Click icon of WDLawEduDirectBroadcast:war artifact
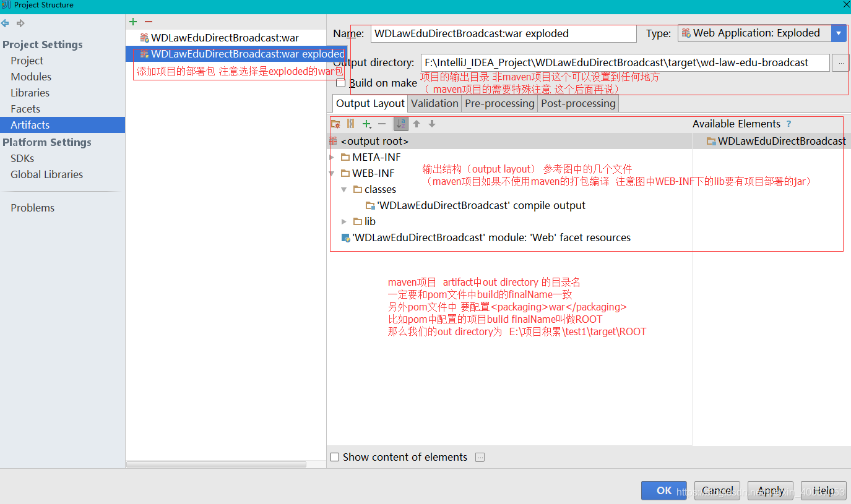 pyautogui.click(x=144, y=38)
